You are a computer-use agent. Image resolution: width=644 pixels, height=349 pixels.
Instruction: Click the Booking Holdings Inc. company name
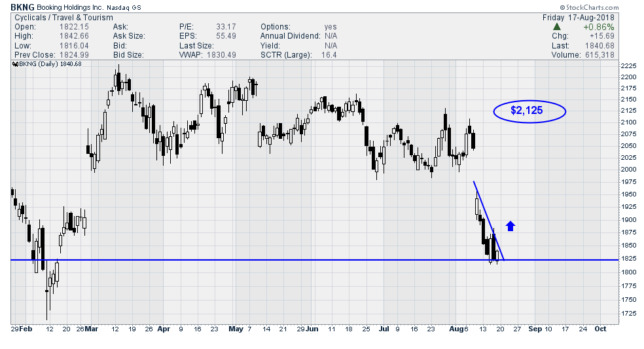point(70,7)
